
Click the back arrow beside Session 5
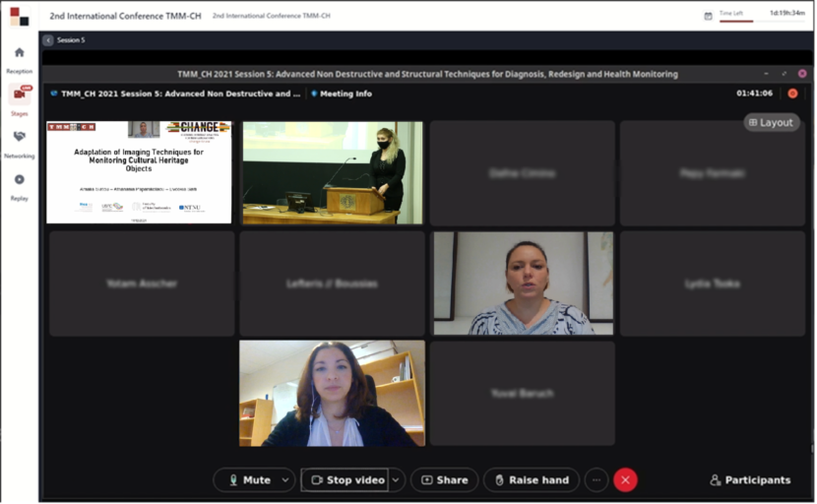48,40
